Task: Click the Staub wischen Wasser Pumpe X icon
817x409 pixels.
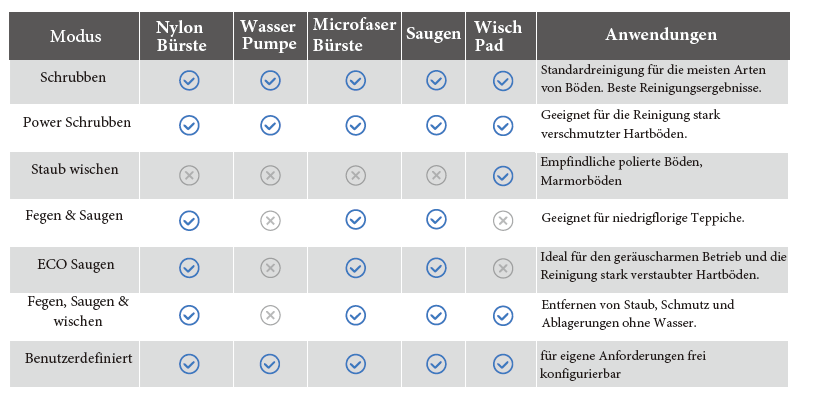Action: click(270, 175)
